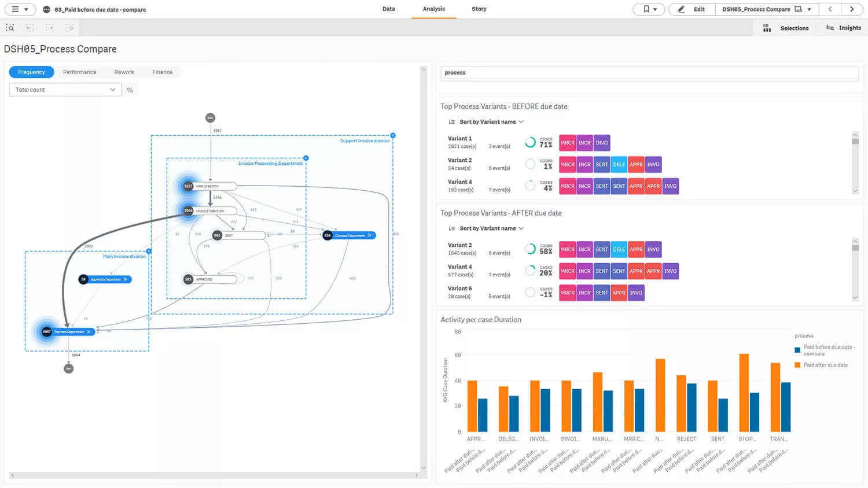Select the Performance view

click(80, 72)
